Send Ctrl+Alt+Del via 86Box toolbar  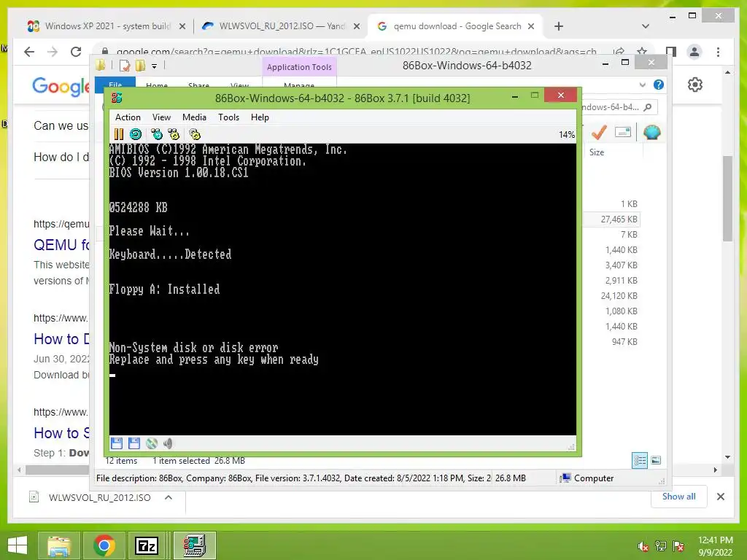157,134
